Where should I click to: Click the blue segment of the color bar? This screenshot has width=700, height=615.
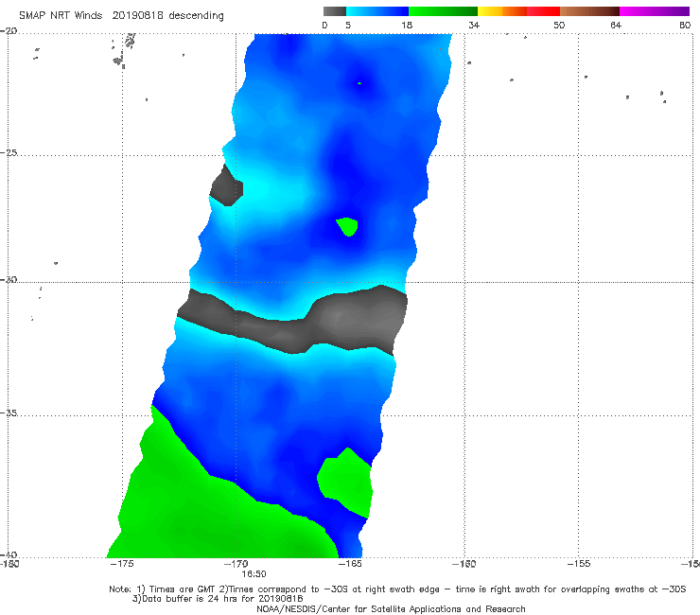pyautogui.click(x=377, y=11)
